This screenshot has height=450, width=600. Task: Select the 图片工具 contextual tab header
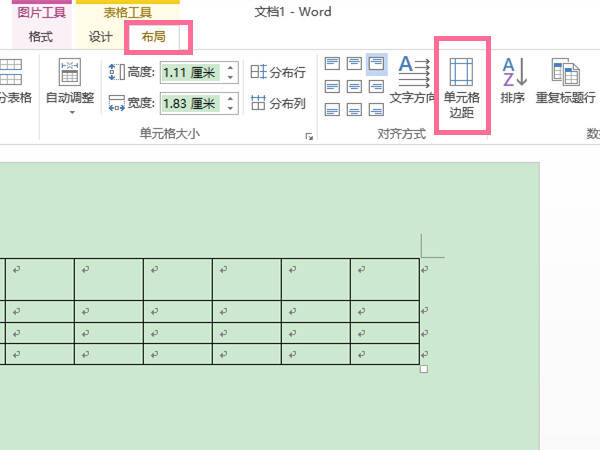[42, 13]
